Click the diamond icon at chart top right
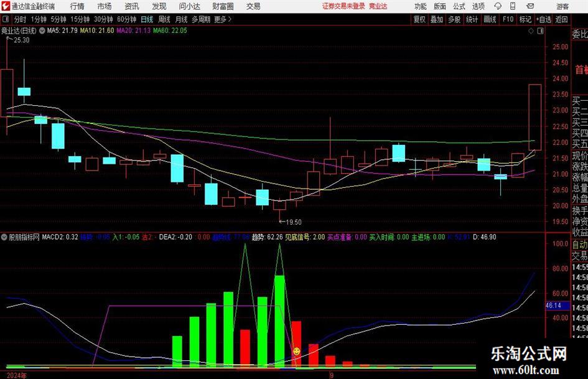The width and height of the screenshot is (588, 379). (x=531, y=31)
